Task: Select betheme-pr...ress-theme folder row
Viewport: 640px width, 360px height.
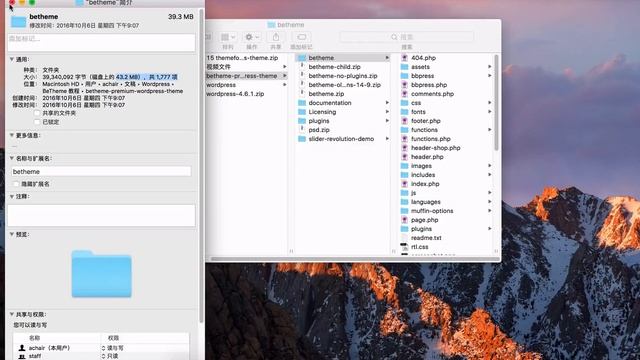Action: 247,76
